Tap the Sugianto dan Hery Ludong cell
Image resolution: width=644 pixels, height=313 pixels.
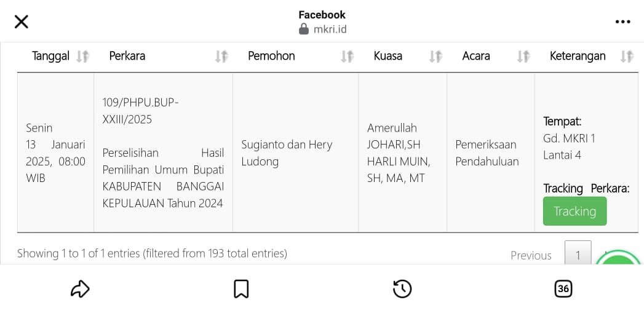coord(295,153)
